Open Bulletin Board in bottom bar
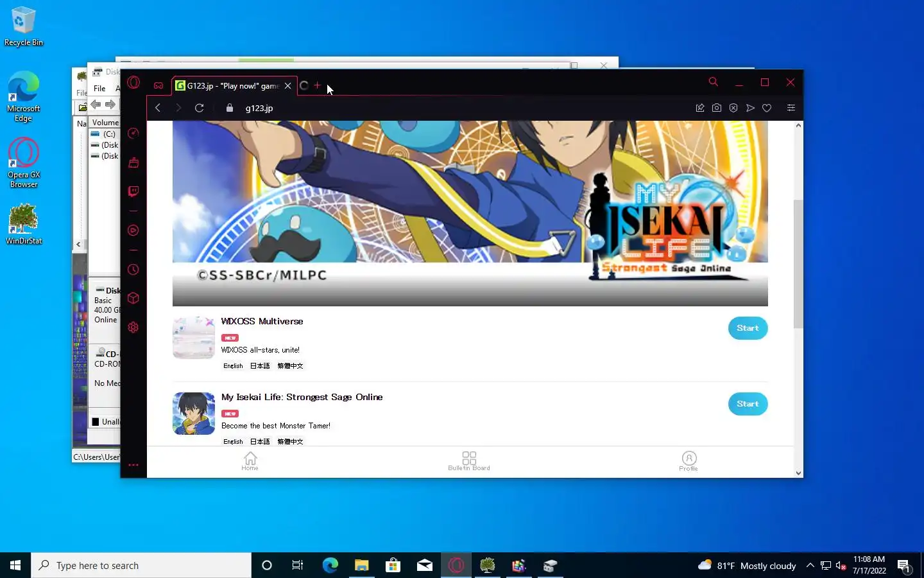 click(x=469, y=461)
